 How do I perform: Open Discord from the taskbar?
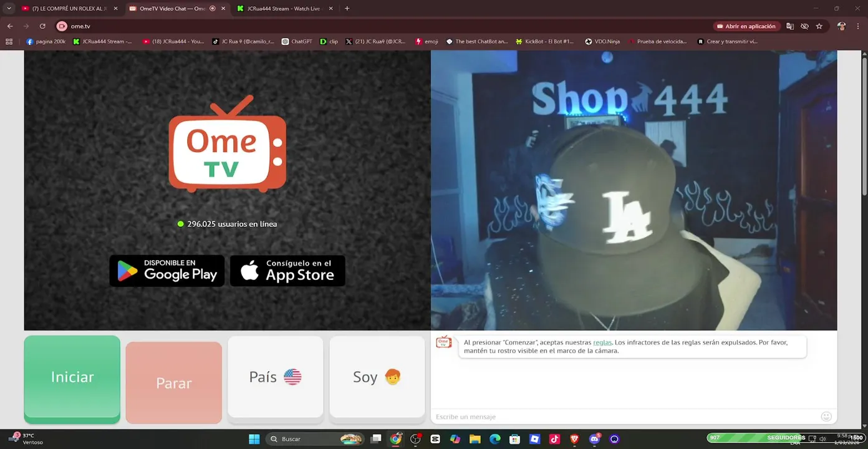(x=594, y=439)
